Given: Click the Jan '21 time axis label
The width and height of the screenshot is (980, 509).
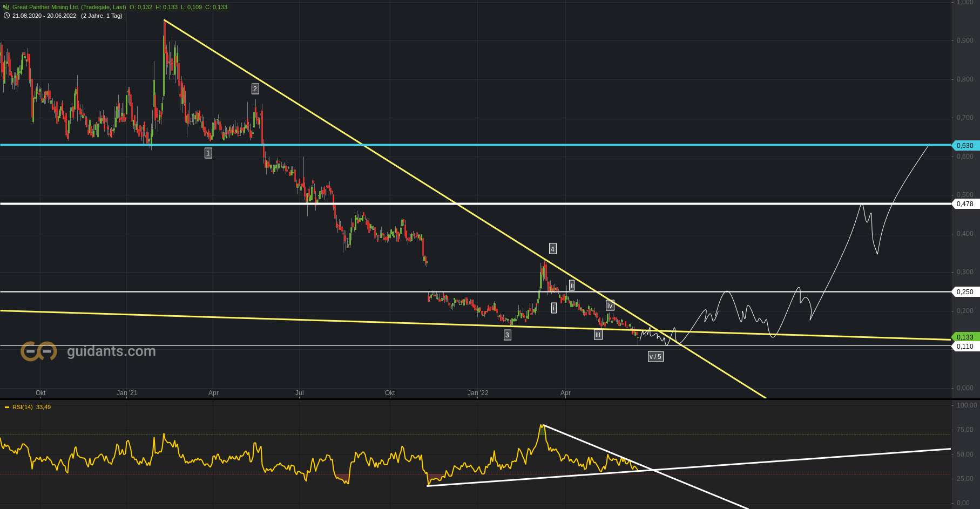Looking at the screenshot, I should [x=127, y=393].
